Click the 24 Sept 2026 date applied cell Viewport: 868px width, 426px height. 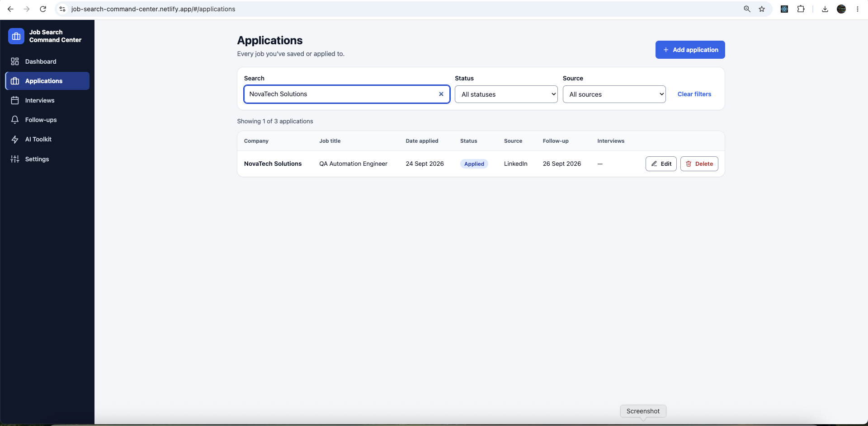click(x=425, y=164)
